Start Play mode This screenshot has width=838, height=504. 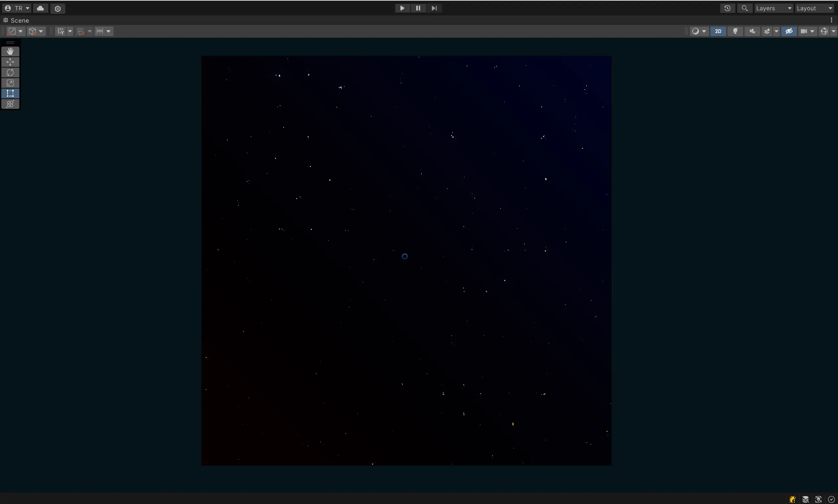pos(402,8)
